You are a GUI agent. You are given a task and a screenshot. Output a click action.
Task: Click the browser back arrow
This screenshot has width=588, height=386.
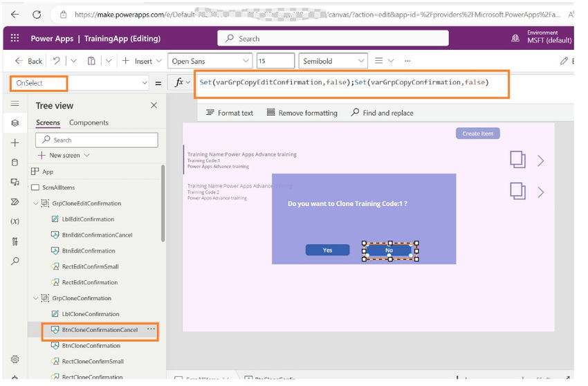click(15, 15)
